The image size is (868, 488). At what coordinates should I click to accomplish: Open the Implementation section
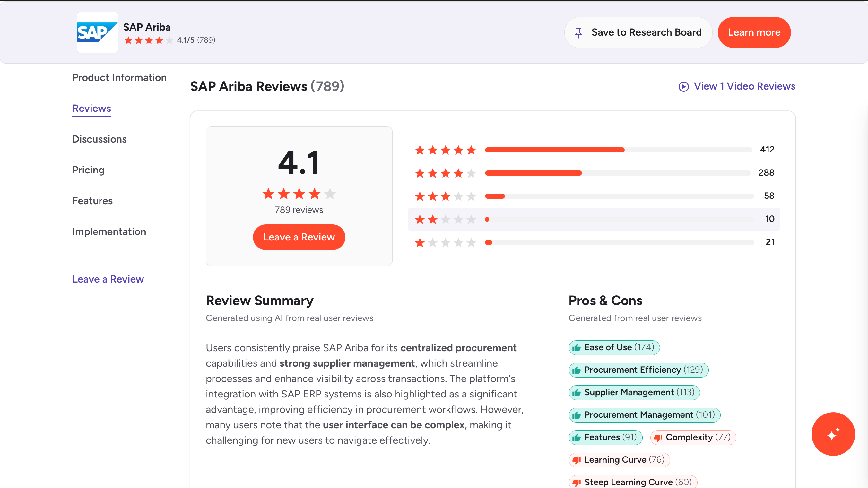[109, 231]
